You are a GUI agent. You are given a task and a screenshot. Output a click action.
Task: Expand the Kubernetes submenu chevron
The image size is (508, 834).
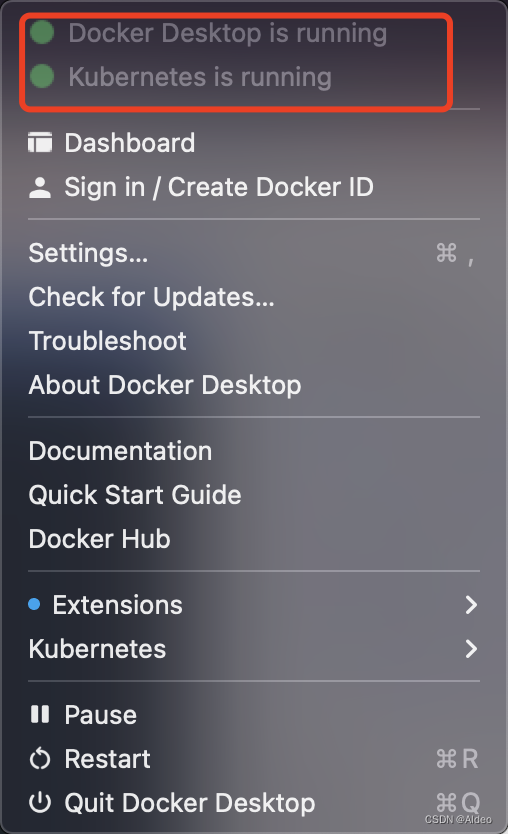point(471,649)
